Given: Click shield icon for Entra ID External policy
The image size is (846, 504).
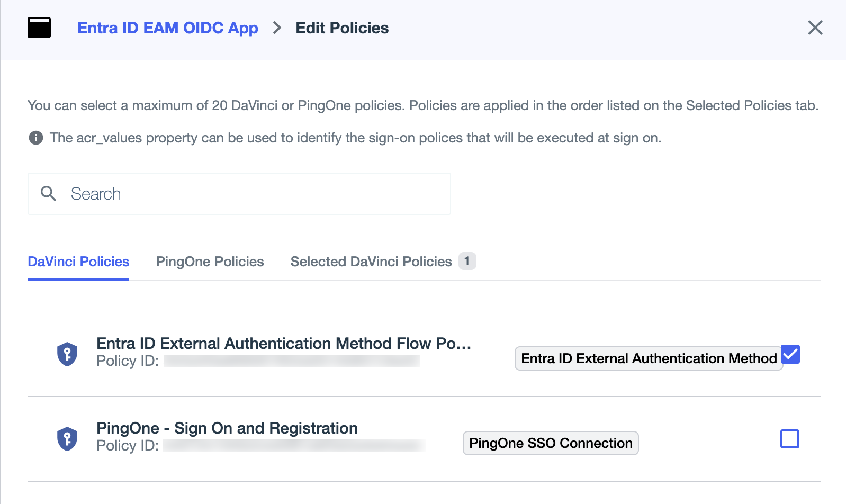Looking at the screenshot, I should click(67, 354).
